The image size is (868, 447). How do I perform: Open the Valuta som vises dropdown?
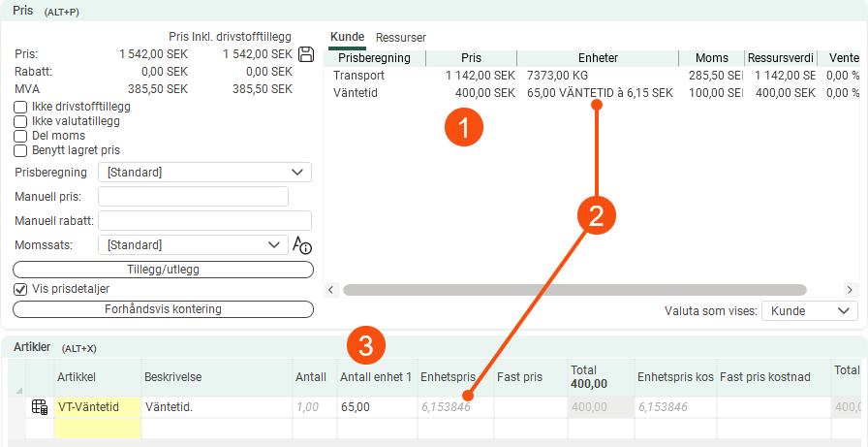[x=810, y=310]
